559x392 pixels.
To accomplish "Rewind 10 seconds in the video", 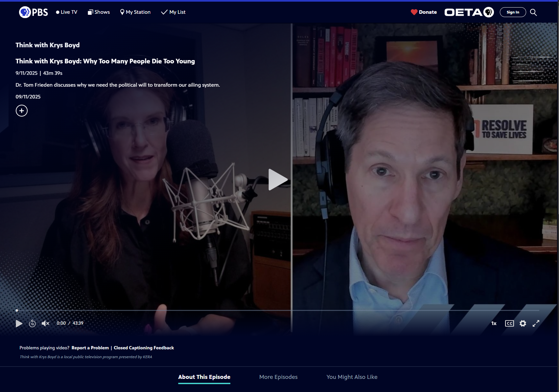I will [x=32, y=323].
